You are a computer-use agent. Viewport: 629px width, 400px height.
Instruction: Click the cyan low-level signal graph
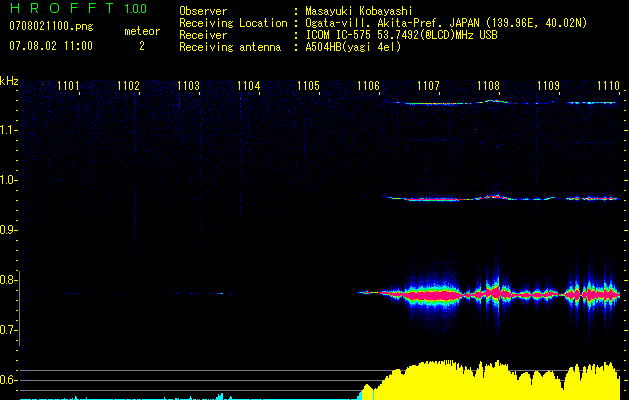tap(189, 398)
